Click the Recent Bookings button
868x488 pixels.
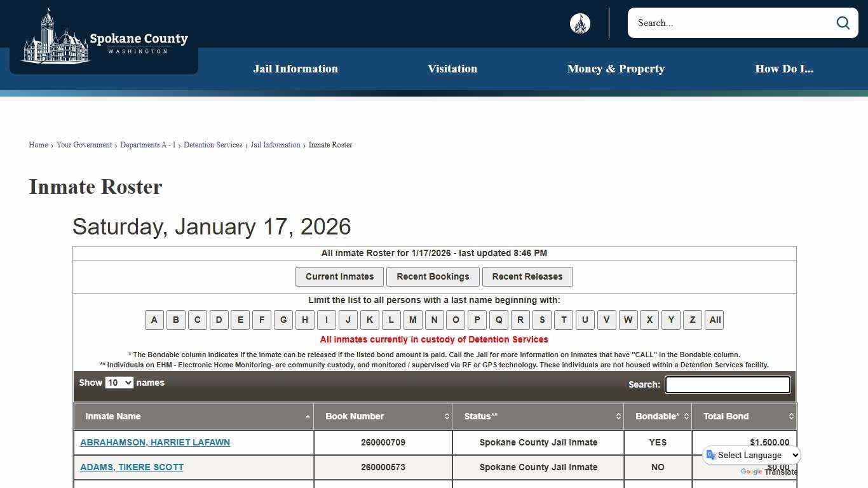click(x=433, y=276)
